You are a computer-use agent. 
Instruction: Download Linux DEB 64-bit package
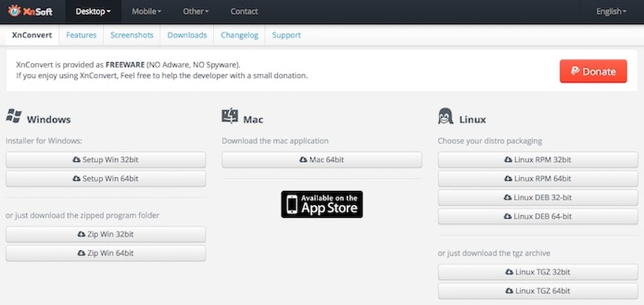537,217
